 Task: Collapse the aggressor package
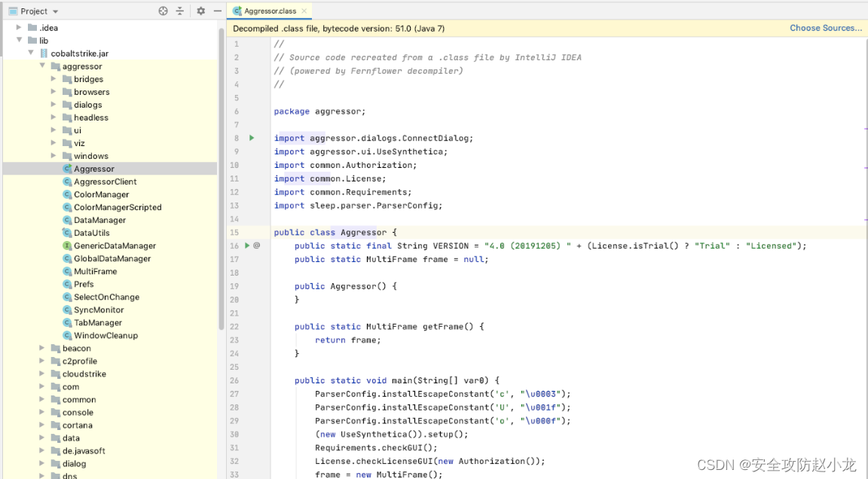42,66
